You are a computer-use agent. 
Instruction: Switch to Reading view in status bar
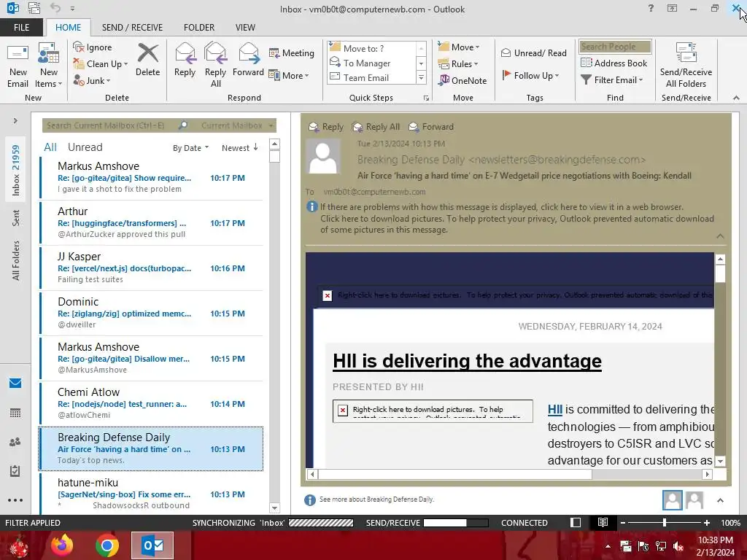[x=603, y=522]
